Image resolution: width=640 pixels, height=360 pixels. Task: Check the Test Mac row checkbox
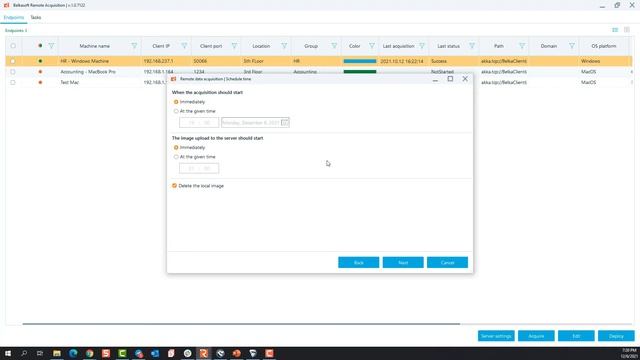(x=13, y=82)
